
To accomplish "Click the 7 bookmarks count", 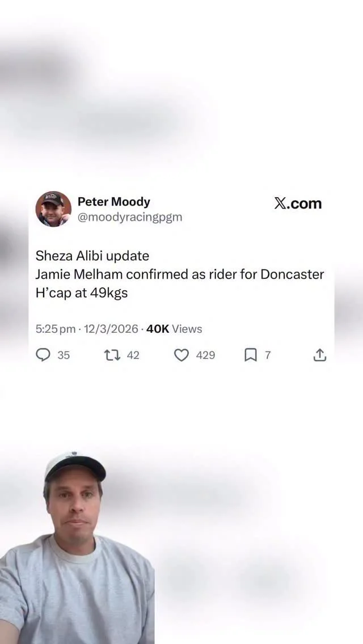I will click(x=268, y=355).
